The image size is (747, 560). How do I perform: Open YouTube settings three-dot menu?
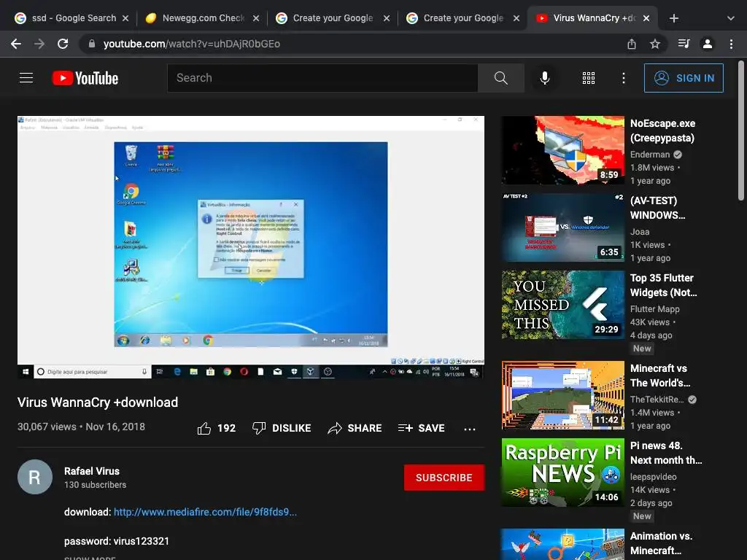coord(623,78)
